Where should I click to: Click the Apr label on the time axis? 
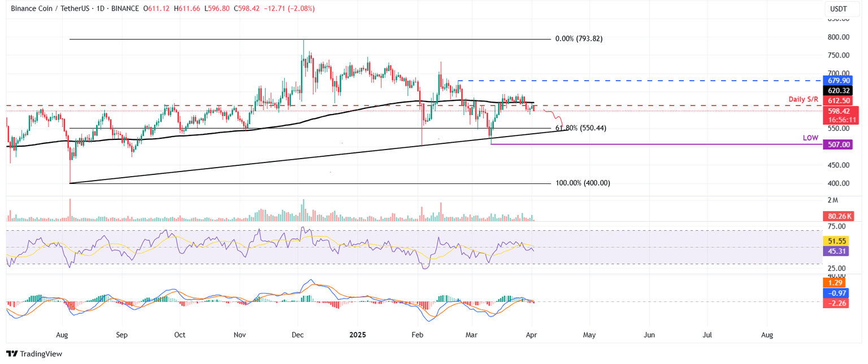pyautogui.click(x=531, y=335)
